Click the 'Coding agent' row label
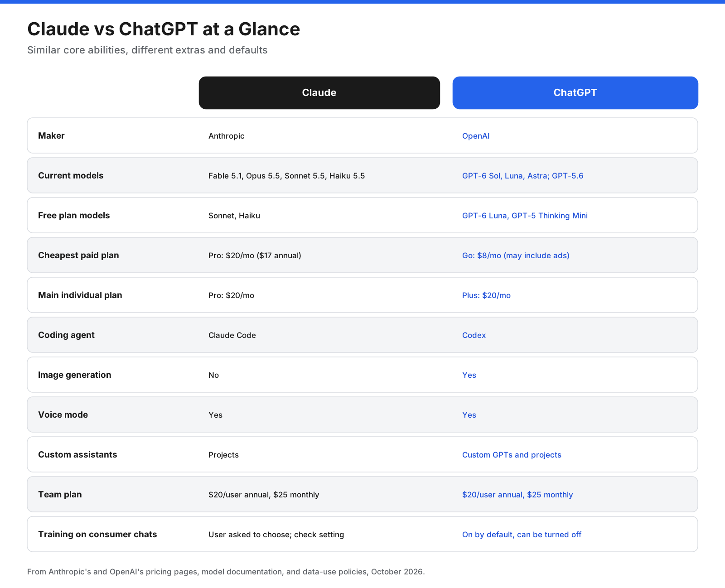The image size is (725, 588). coord(66,335)
